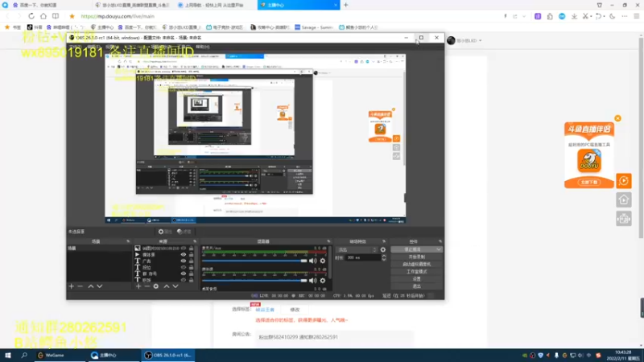Click the exit button in OBS controls
This screenshot has height=362, width=644.
point(416,286)
